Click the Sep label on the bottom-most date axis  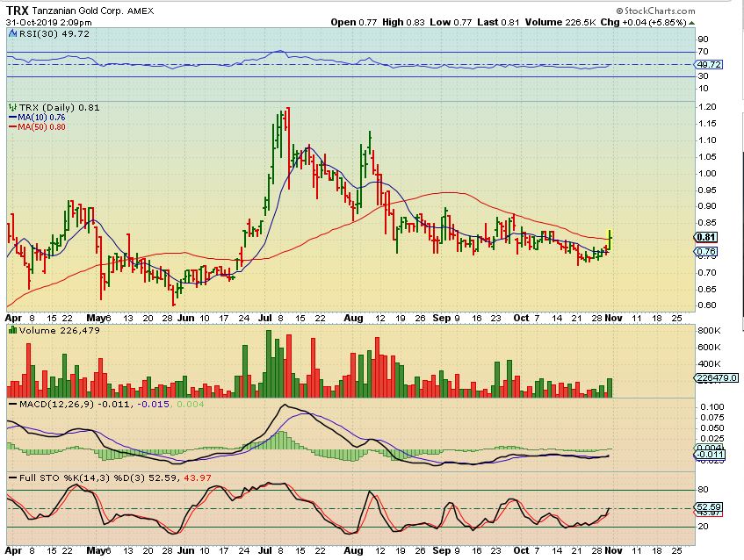(x=442, y=550)
